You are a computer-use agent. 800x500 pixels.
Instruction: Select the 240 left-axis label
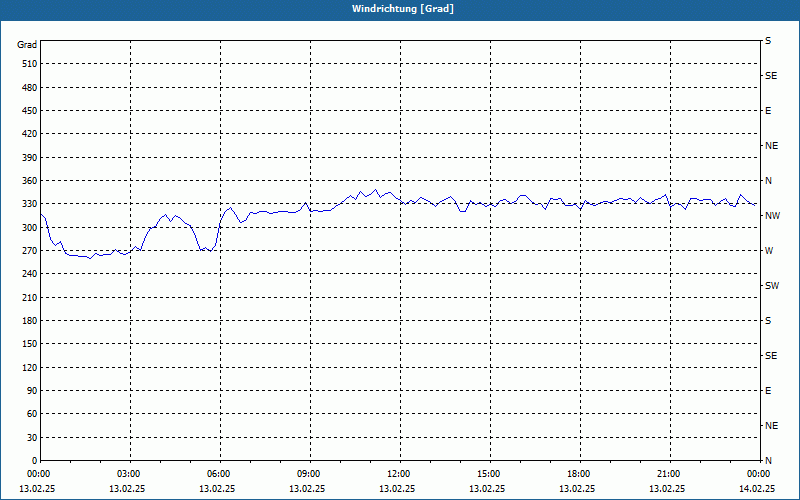pyautogui.click(x=30, y=273)
